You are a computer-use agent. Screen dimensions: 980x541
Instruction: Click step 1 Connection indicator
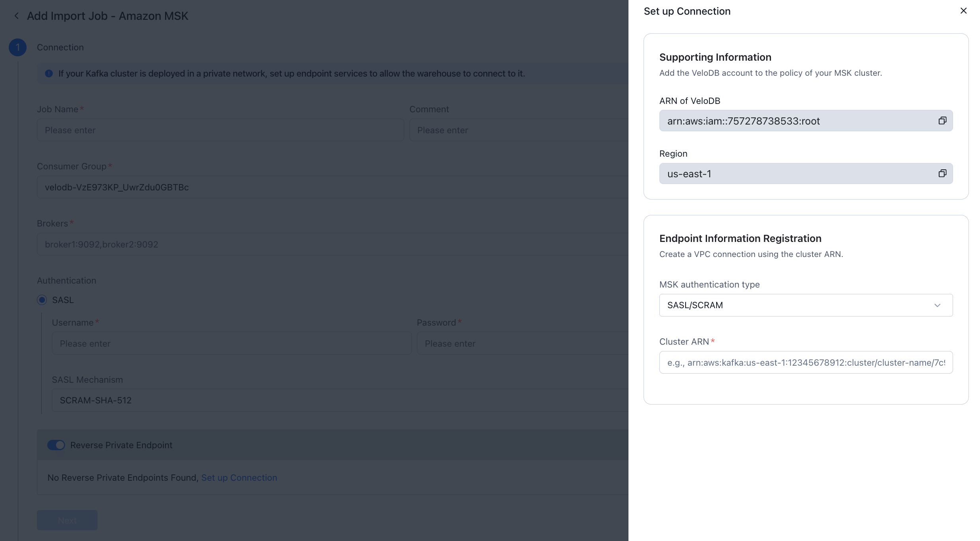[x=17, y=47]
